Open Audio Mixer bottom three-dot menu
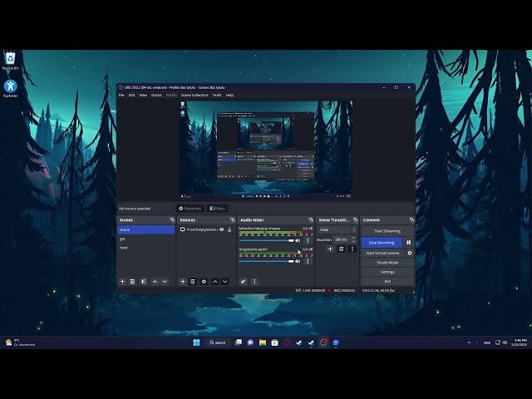 [254, 282]
